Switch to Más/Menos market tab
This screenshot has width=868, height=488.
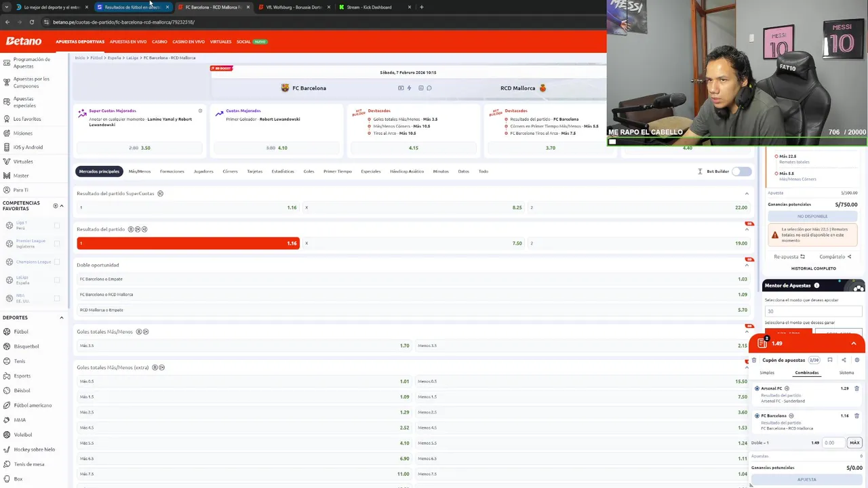(140, 171)
